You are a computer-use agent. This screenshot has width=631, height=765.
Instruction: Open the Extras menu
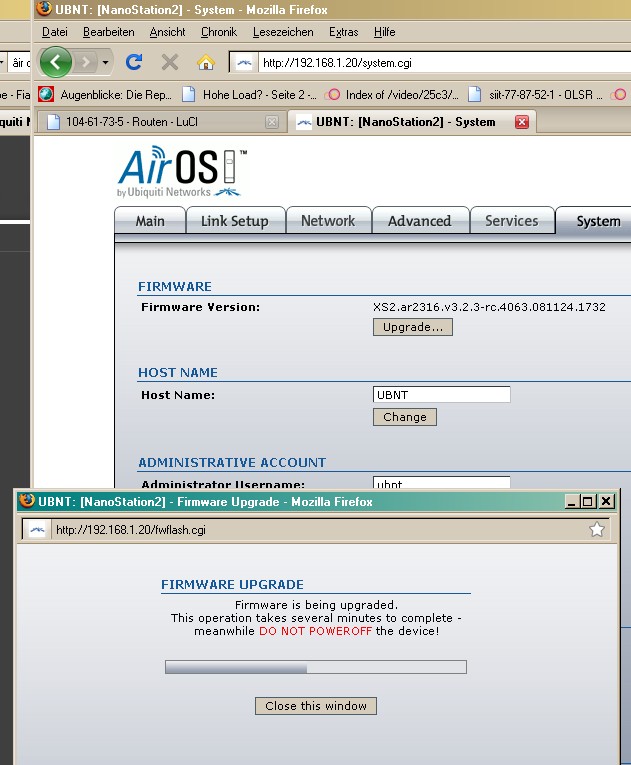[x=343, y=32]
